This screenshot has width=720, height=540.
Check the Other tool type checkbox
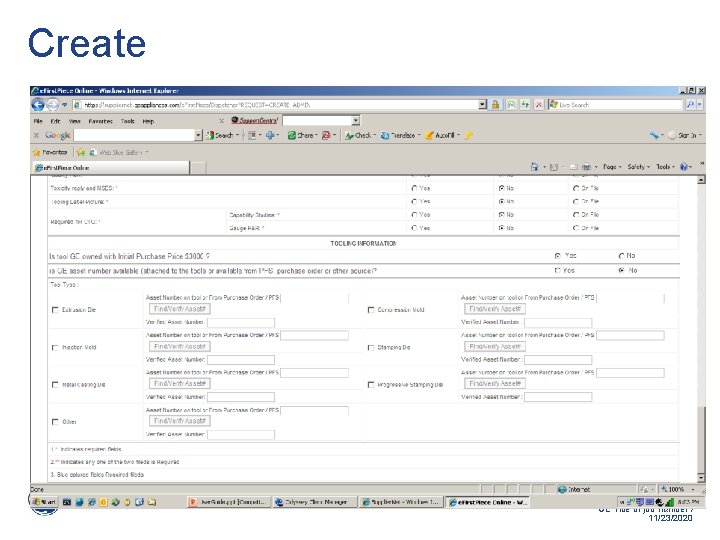(x=55, y=422)
